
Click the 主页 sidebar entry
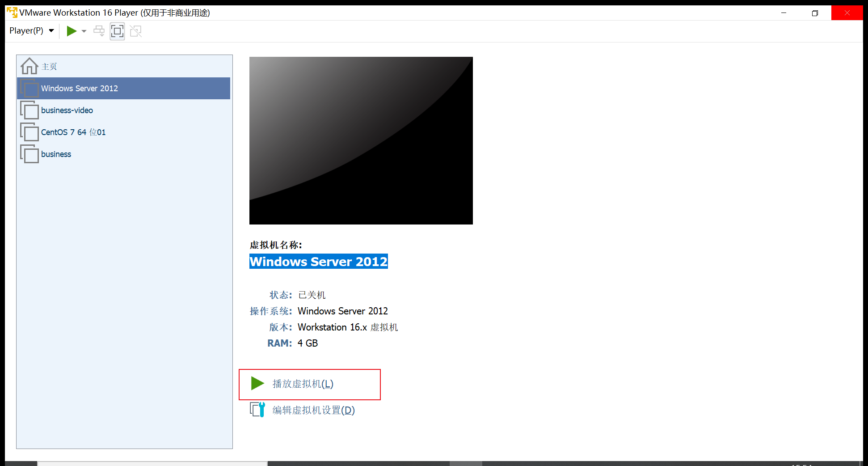49,66
